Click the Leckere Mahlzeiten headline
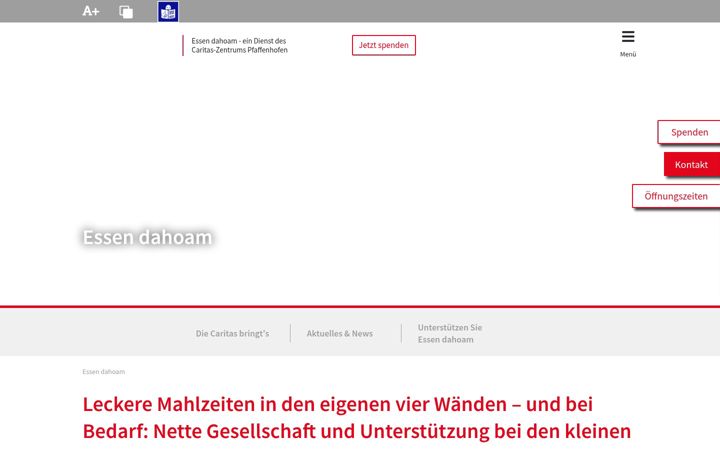The image size is (720, 450). click(x=357, y=418)
